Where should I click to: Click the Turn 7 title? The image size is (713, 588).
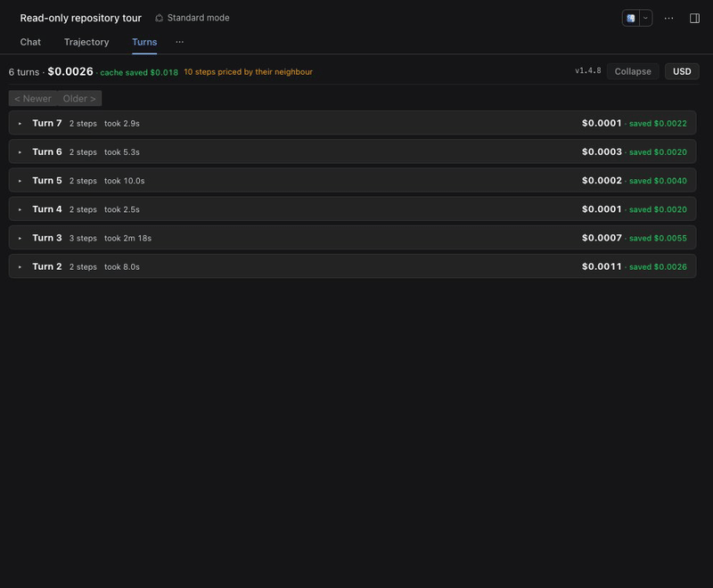47,123
